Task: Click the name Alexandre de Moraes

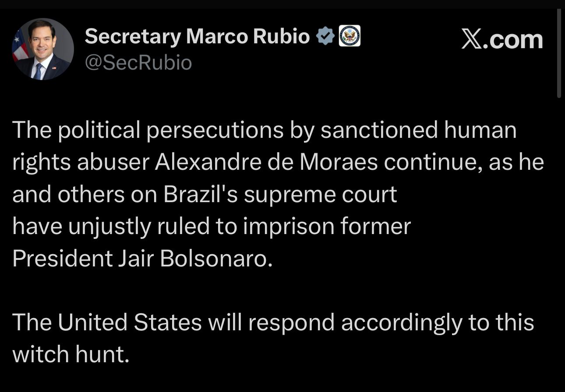Action: click(266, 162)
